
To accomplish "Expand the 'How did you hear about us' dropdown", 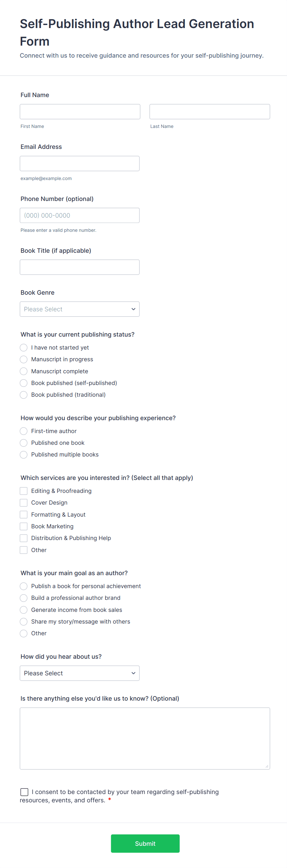I will (x=80, y=673).
